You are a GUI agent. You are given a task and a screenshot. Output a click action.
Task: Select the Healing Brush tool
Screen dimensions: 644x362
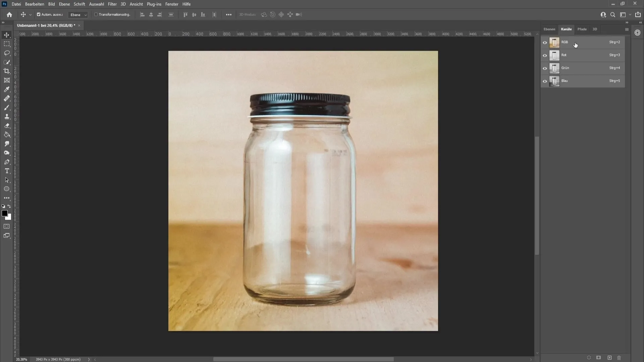point(6,98)
